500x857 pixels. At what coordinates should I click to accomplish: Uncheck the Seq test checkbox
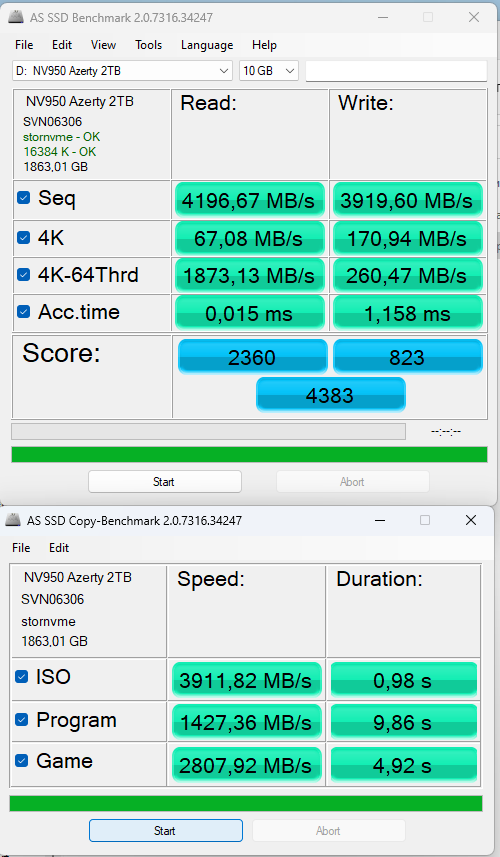click(23, 197)
